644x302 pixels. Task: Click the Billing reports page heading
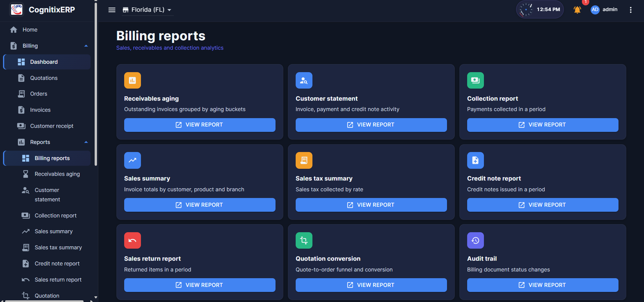point(161,36)
